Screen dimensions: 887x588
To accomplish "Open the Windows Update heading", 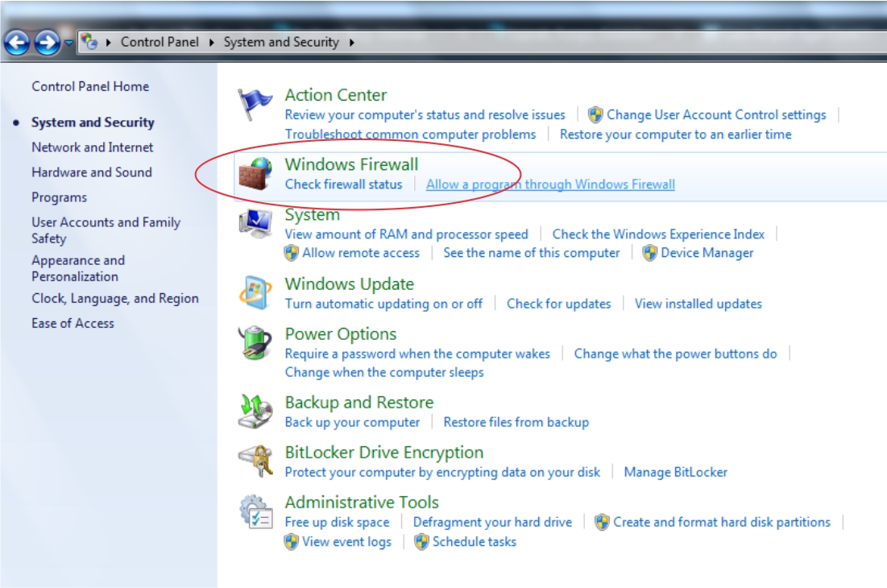I will click(350, 284).
